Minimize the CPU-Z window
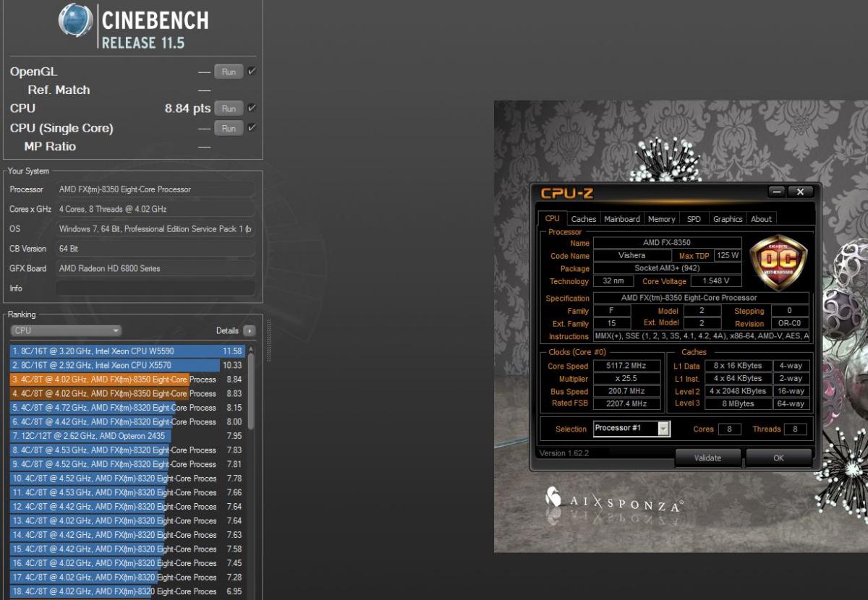Screen dimensions: 868x600 [777, 192]
